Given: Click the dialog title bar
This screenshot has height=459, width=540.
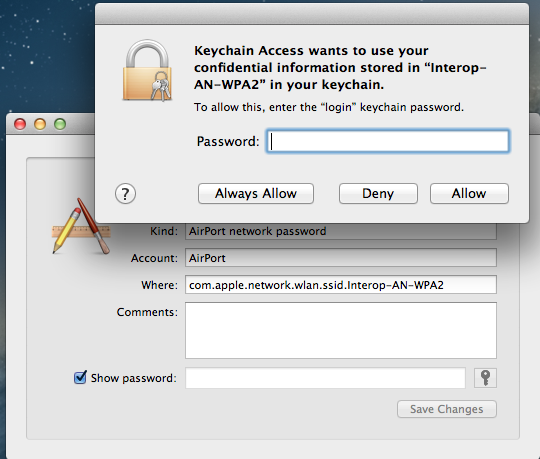Looking at the screenshot, I should 312,14.
